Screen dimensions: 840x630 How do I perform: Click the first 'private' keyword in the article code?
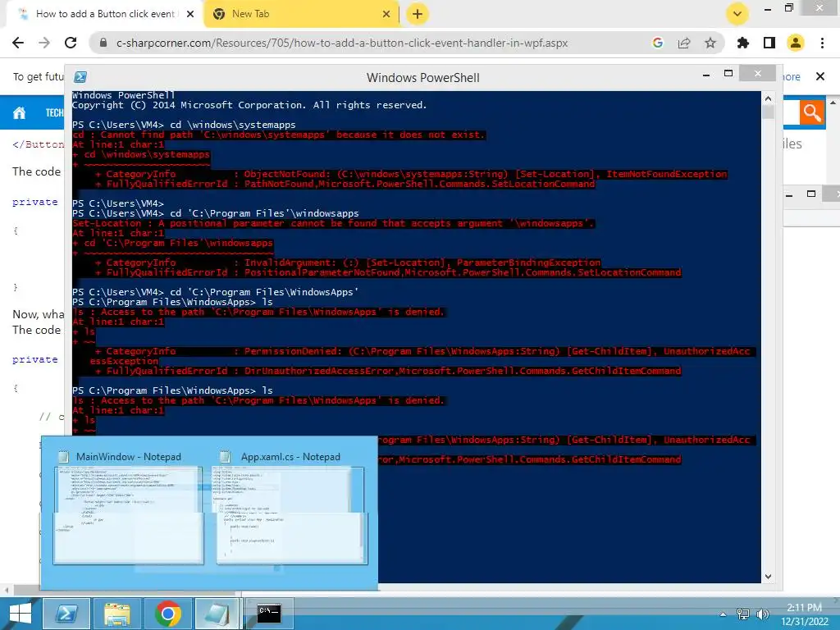(x=35, y=202)
